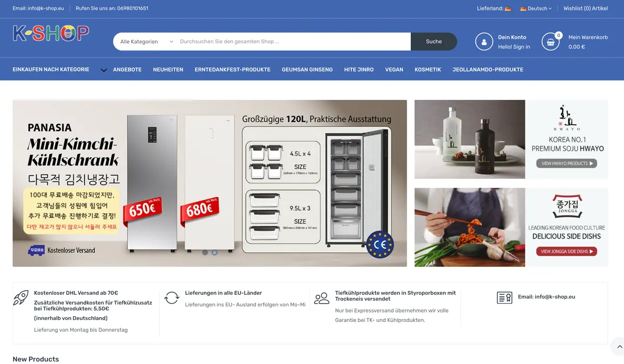The height and width of the screenshot is (364, 624).
Task: Open the Kosmetik menu item
Action: 428,70
